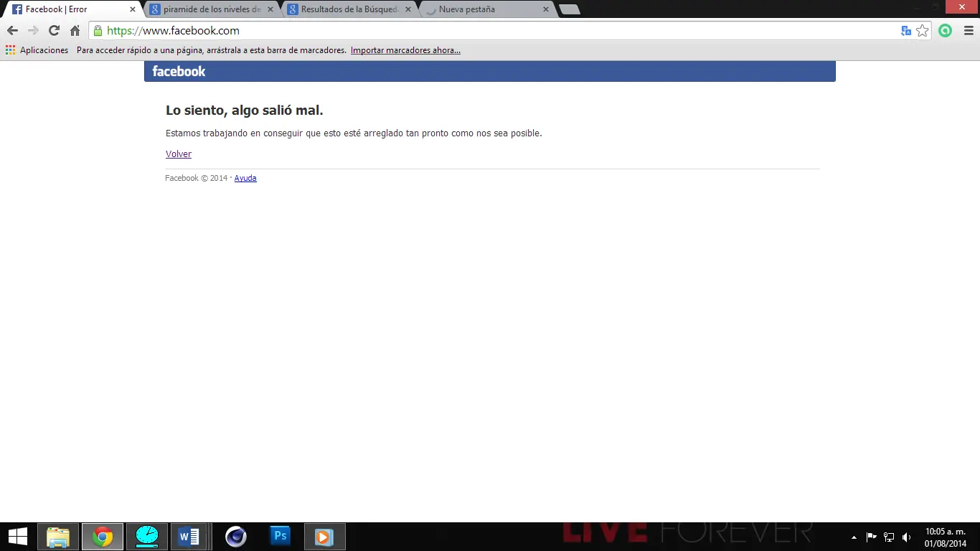Switch to the Nueva pestaña tab
The image size is (980, 551).
pyautogui.click(x=487, y=9)
